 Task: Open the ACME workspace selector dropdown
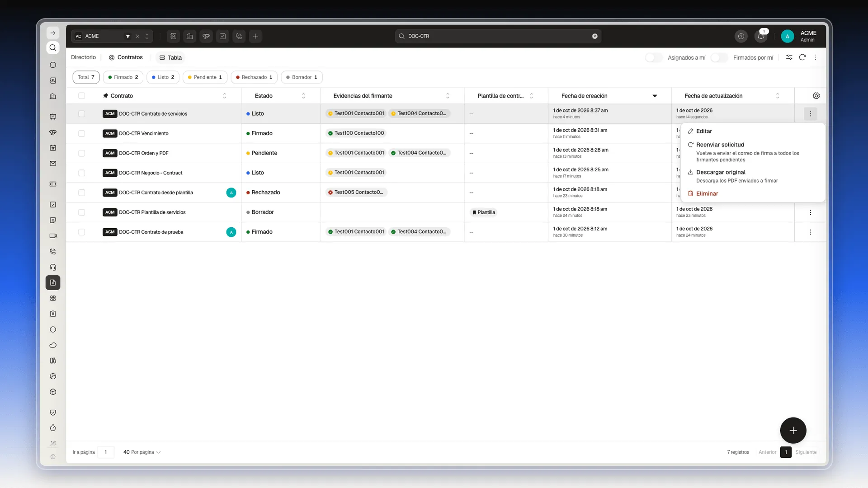coord(147,36)
